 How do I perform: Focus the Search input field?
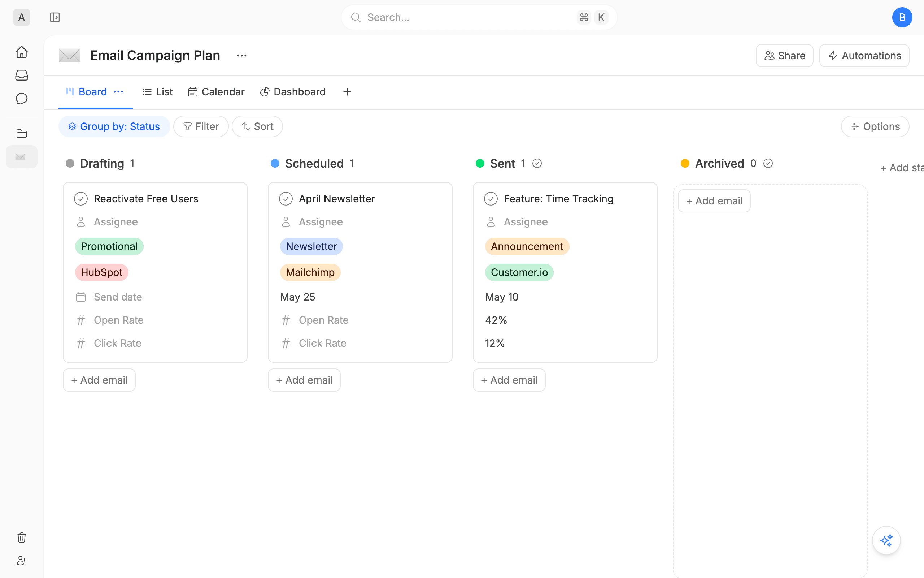coord(479,17)
